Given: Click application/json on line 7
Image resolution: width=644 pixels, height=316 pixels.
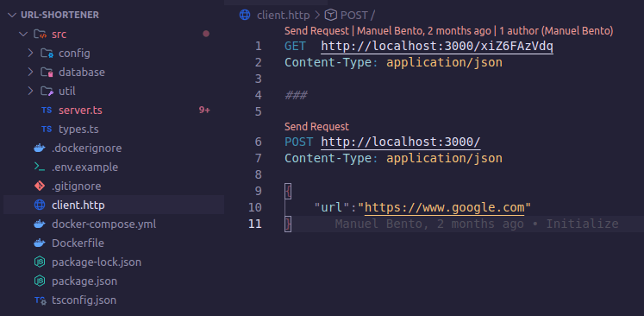Looking at the screenshot, I should click(x=444, y=158).
